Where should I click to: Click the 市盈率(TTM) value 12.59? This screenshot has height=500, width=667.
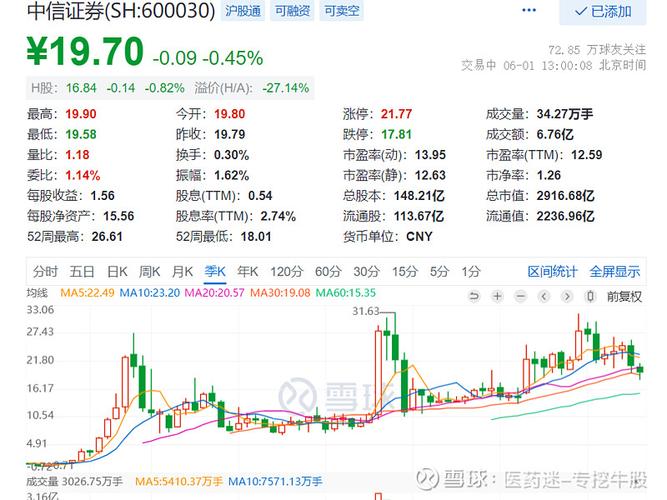(x=587, y=155)
